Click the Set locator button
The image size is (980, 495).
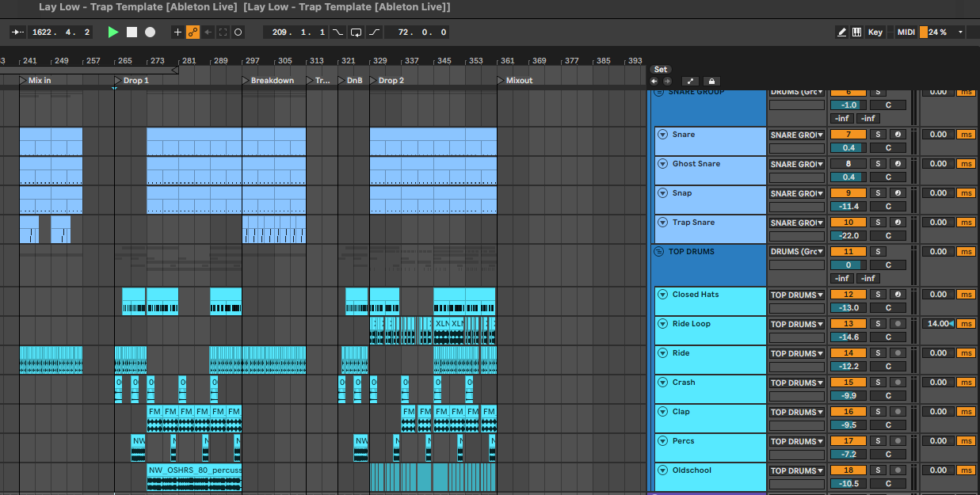click(660, 70)
